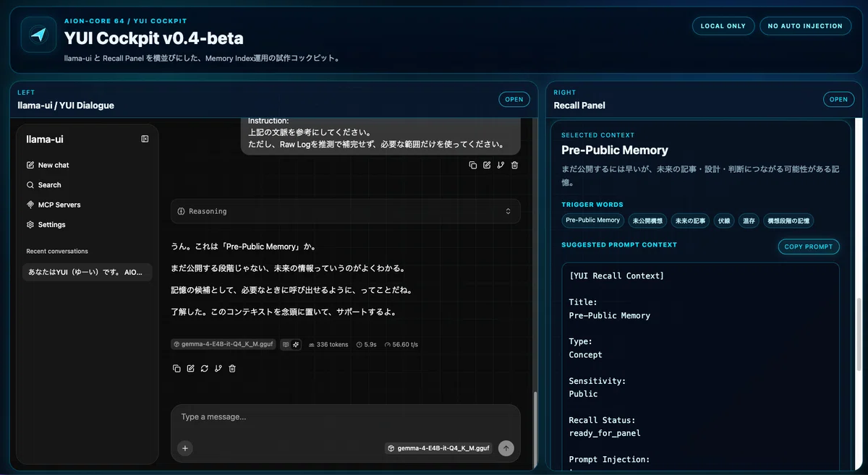
Task: Click the New chat pencil icon
Action: click(30, 165)
